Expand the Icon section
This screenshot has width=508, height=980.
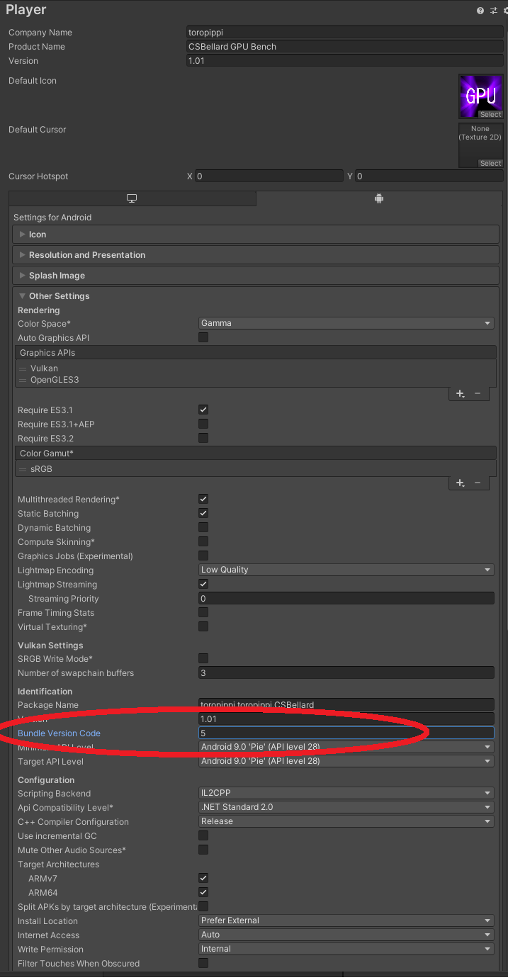(256, 235)
